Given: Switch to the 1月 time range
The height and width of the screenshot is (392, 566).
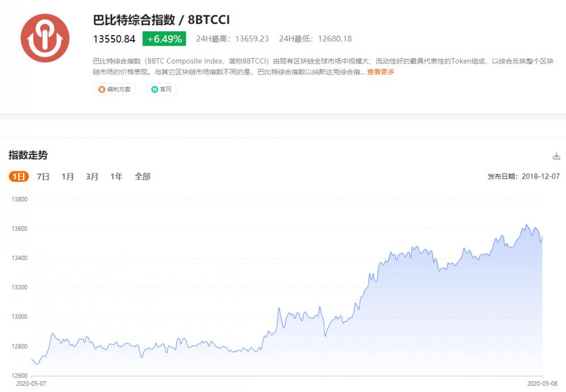Looking at the screenshot, I should (x=67, y=176).
